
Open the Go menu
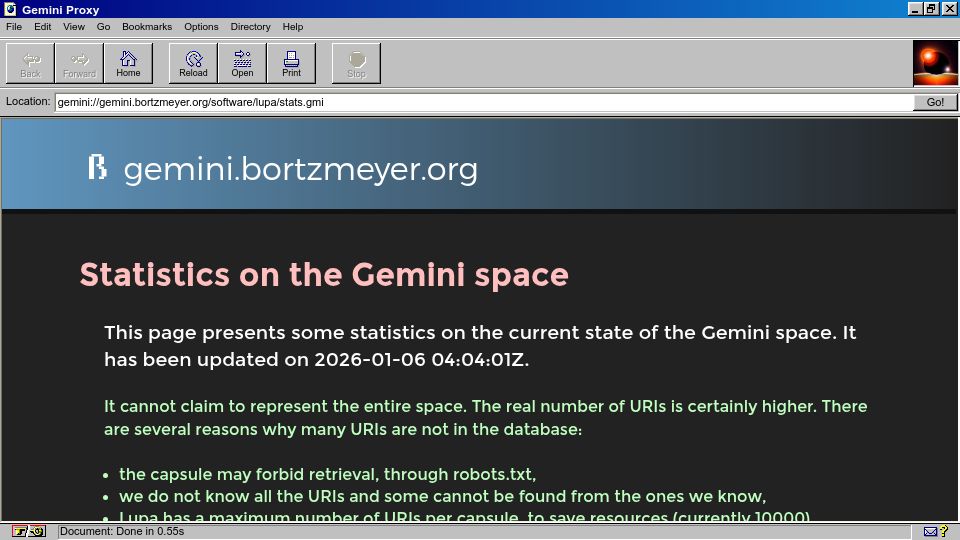tap(103, 27)
